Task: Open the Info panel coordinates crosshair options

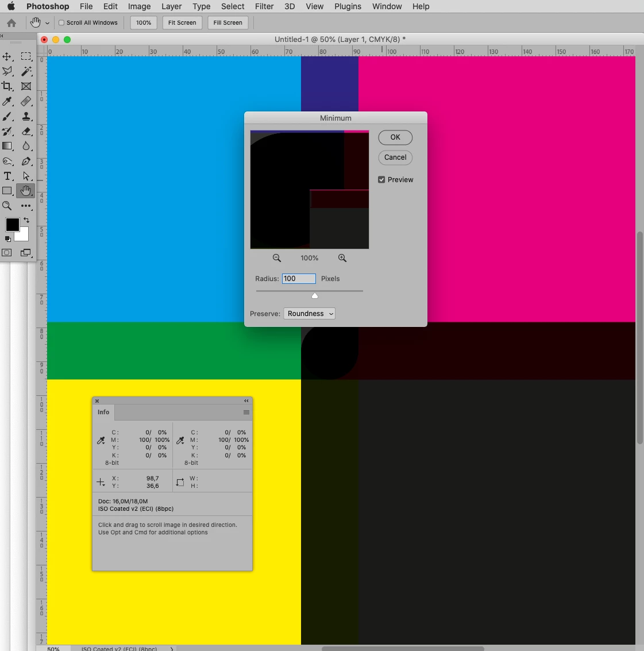Action: [x=101, y=482]
